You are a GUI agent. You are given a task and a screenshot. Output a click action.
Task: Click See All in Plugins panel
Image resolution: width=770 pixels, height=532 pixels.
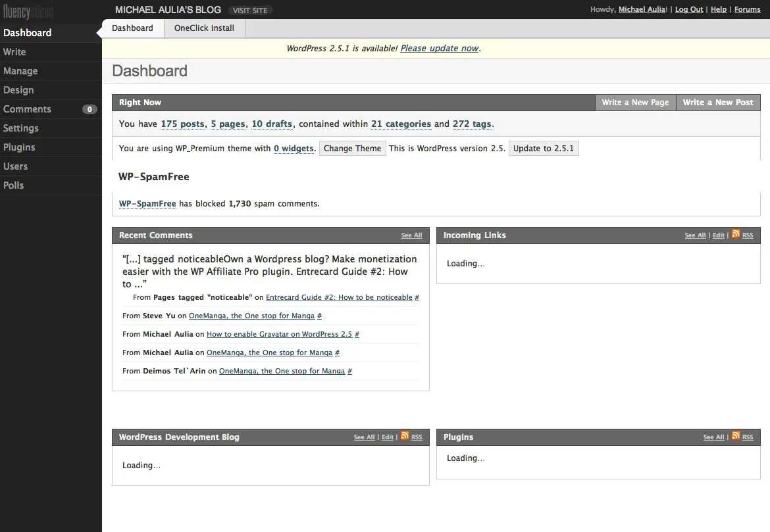click(x=713, y=437)
